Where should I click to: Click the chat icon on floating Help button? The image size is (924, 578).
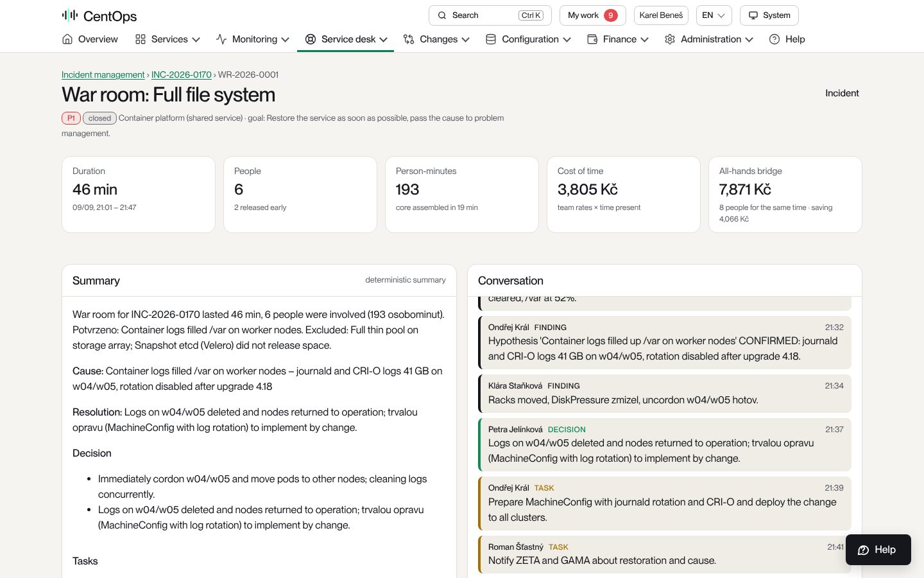tap(864, 550)
